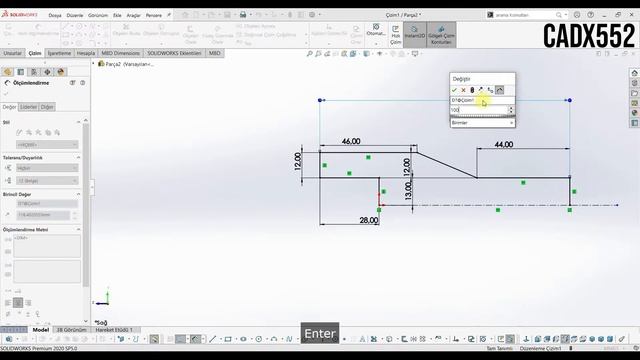Click the increment value icon in Değiştir
The width and height of the screenshot is (640, 360).
click(490, 90)
